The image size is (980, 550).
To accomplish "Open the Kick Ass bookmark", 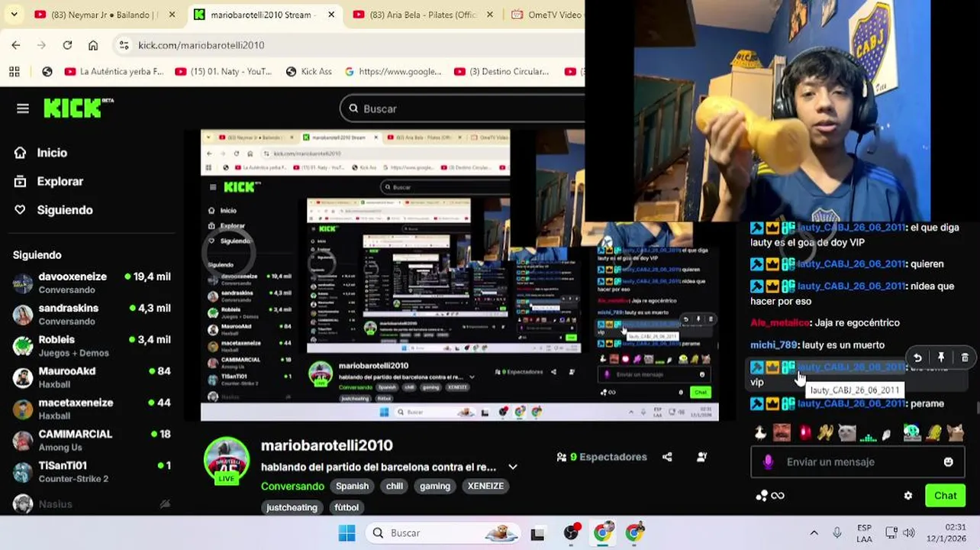I will 308,72.
